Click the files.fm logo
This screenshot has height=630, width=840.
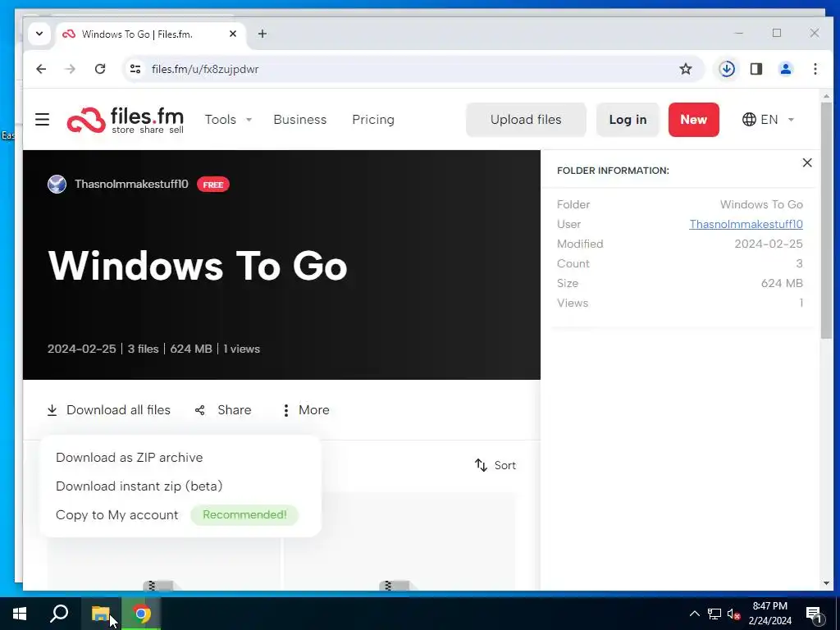(x=126, y=120)
